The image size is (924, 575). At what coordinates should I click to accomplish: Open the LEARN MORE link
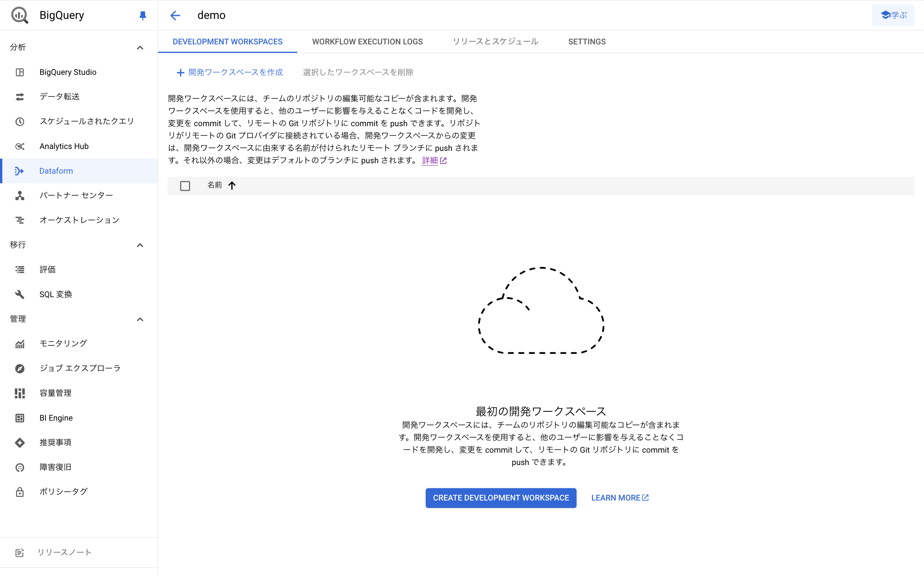click(620, 498)
